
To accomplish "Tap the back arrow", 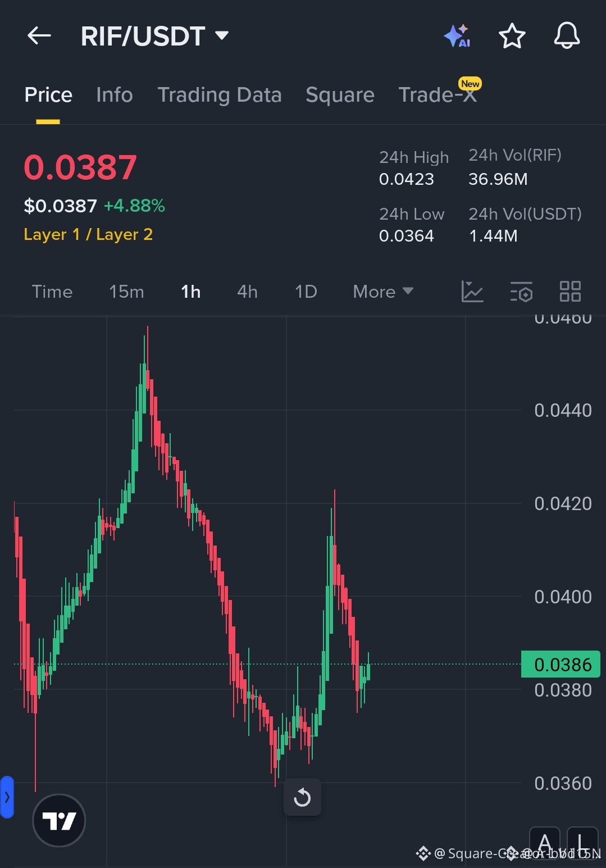I will click(x=39, y=37).
